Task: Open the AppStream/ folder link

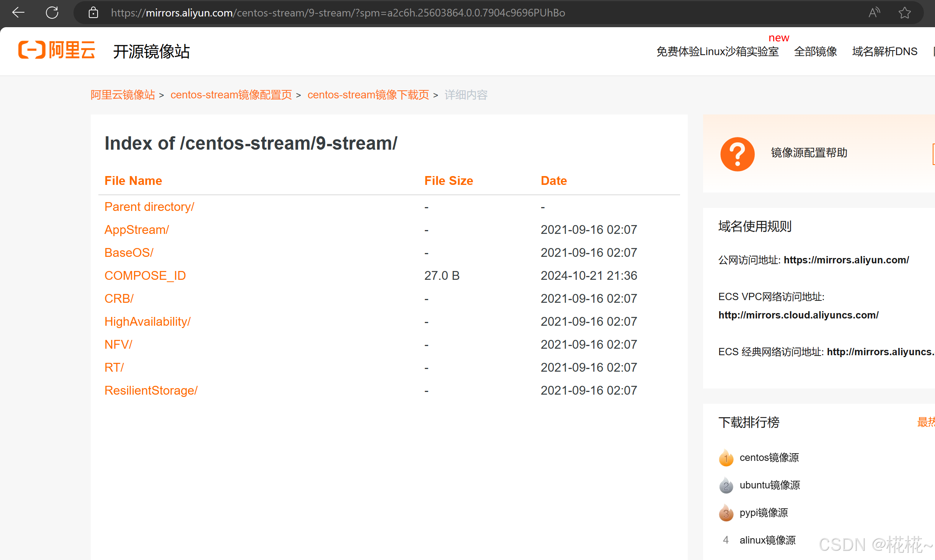Action: click(x=137, y=230)
